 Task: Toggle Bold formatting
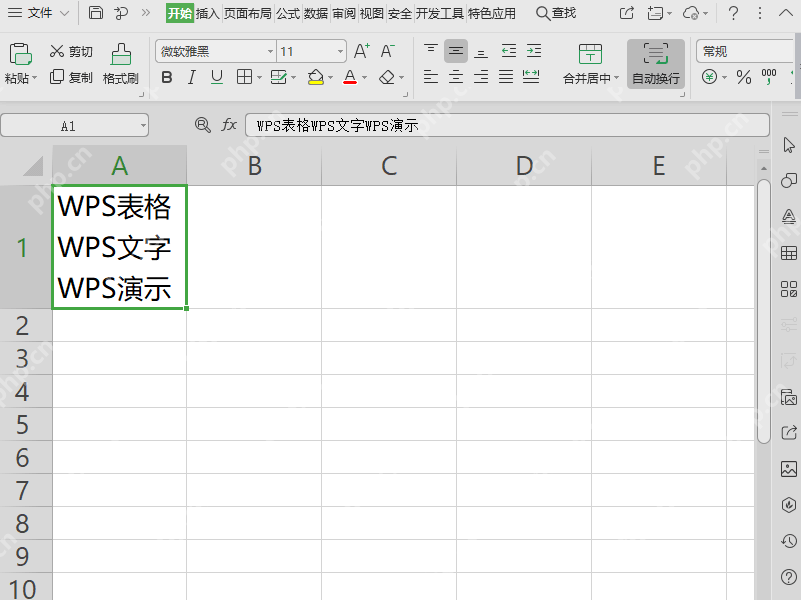tap(167, 78)
